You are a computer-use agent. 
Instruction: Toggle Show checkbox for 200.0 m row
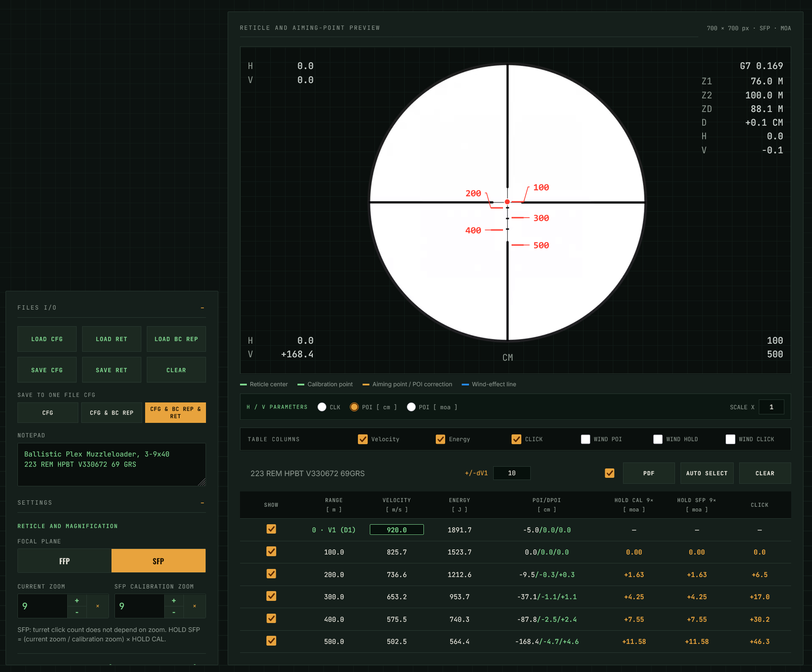(271, 574)
